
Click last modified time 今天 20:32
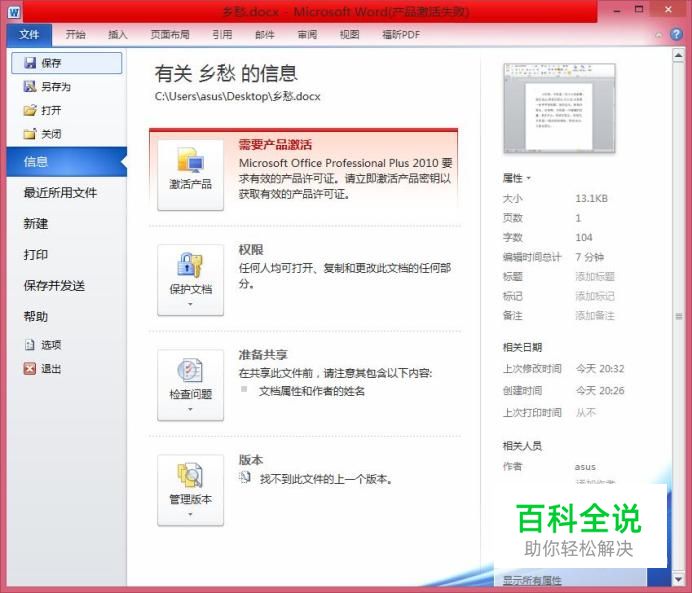600,368
